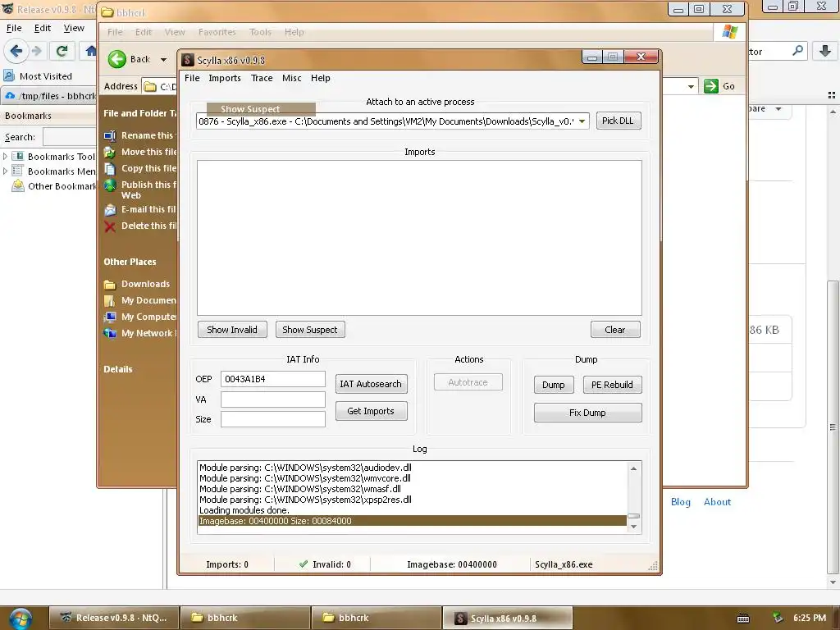The image size is (840, 630).
Task: Click Show Invalid button below imports
Action: tap(232, 330)
